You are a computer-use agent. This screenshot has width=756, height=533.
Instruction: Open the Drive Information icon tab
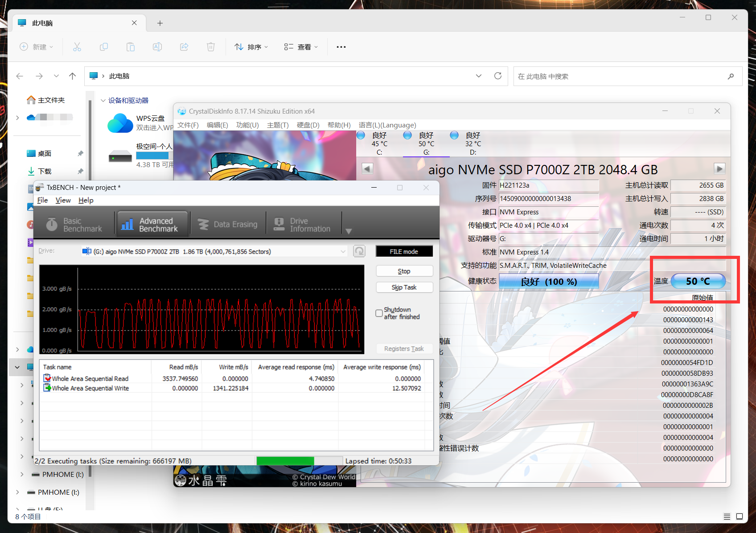pyautogui.click(x=279, y=224)
